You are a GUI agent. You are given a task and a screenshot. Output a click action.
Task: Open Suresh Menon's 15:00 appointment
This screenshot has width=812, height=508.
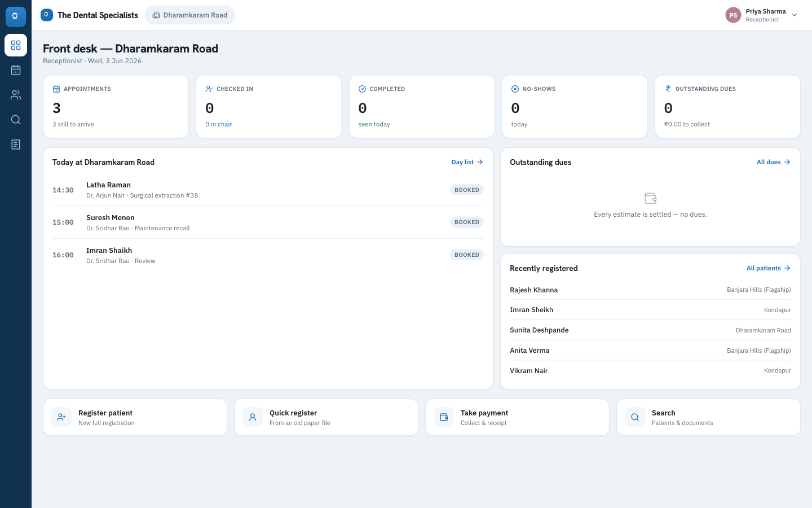pos(268,222)
